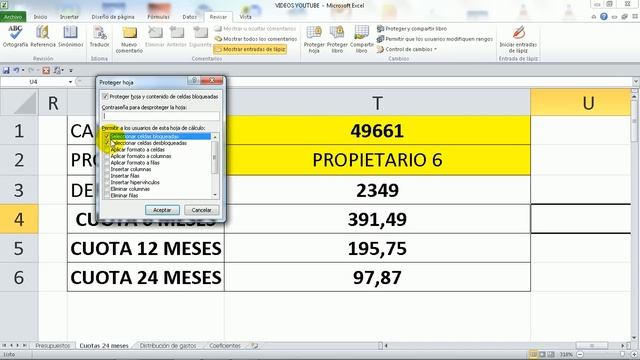Screen dimensions: 640x360
Task: Enable Aplicar formato a celdas
Action: [107, 150]
